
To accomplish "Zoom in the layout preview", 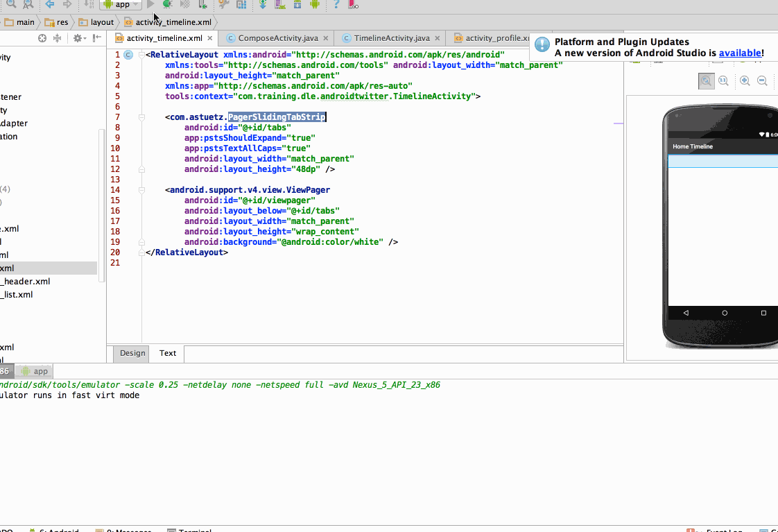I will point(745,81).
